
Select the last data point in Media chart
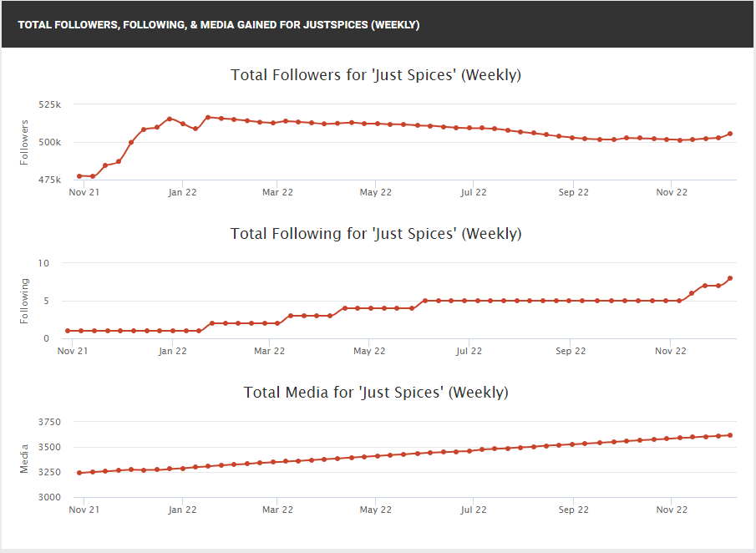click(730, 435)
